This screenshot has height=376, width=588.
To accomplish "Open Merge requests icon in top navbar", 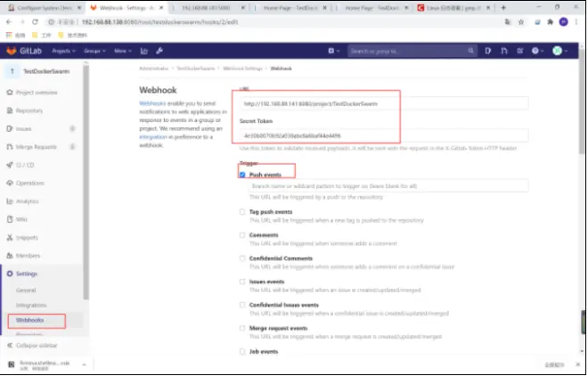I will tap(504, 51).
